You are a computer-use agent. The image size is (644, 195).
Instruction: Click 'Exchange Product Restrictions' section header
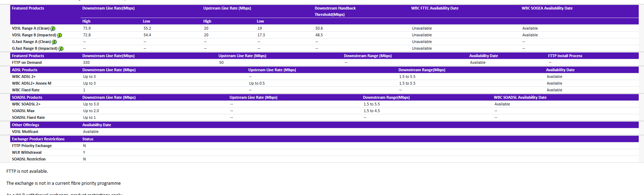pyautogui.click(x=38, y=139)
